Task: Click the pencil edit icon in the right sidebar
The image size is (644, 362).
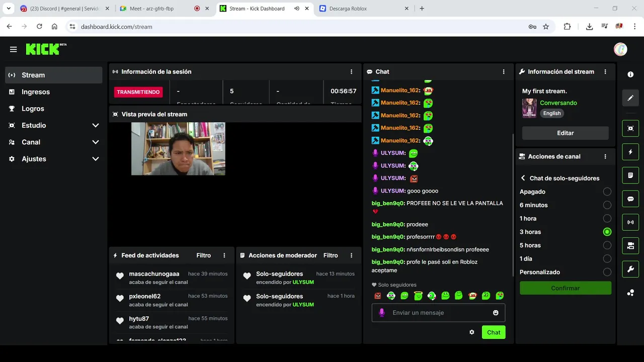Action: (630, 98)
